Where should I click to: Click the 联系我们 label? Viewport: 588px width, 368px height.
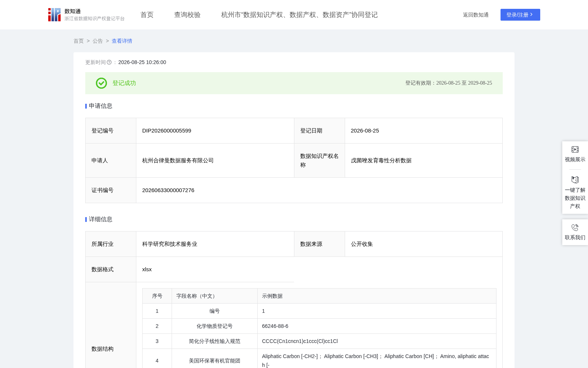coord(575,237)
